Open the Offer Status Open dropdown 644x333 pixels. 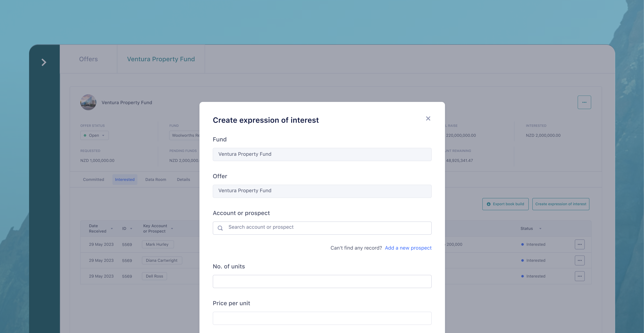tap(94, 135)
